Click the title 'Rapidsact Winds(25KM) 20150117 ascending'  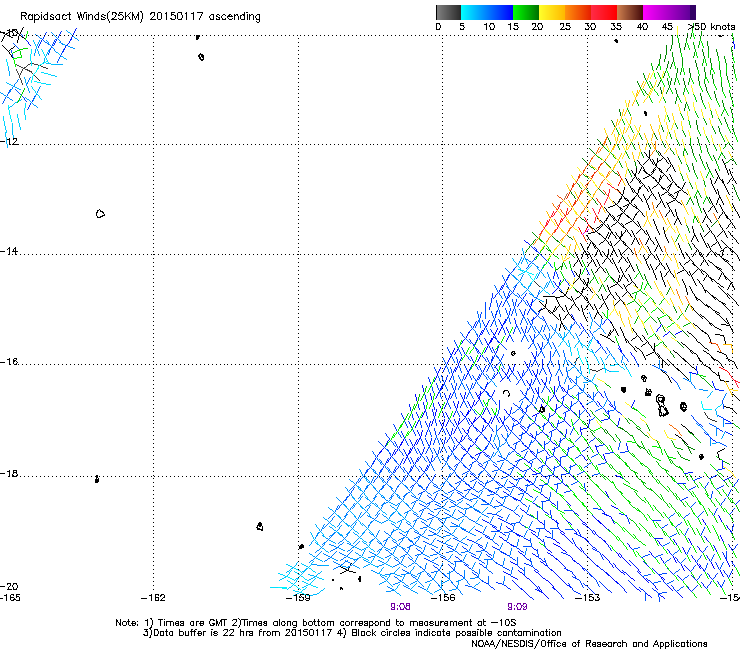click(140, 17)
